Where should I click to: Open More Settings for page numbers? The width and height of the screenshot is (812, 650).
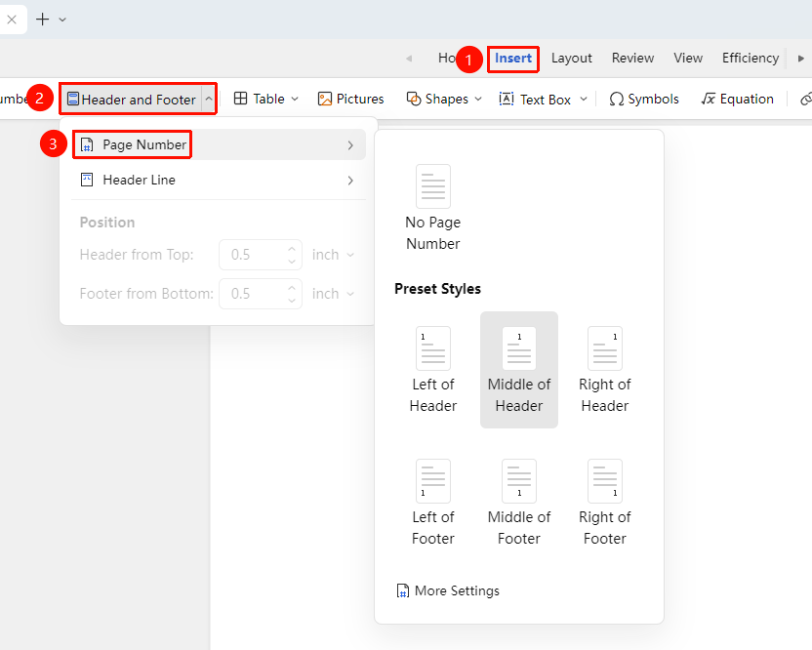[x=448, y=591]
